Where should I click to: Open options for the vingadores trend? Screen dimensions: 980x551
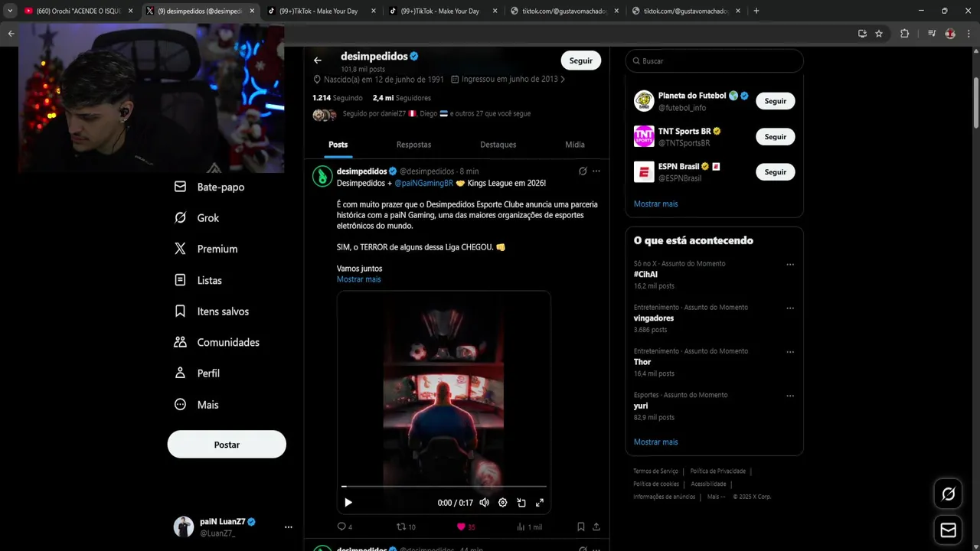pyautogui.click(x=790, y=308)
